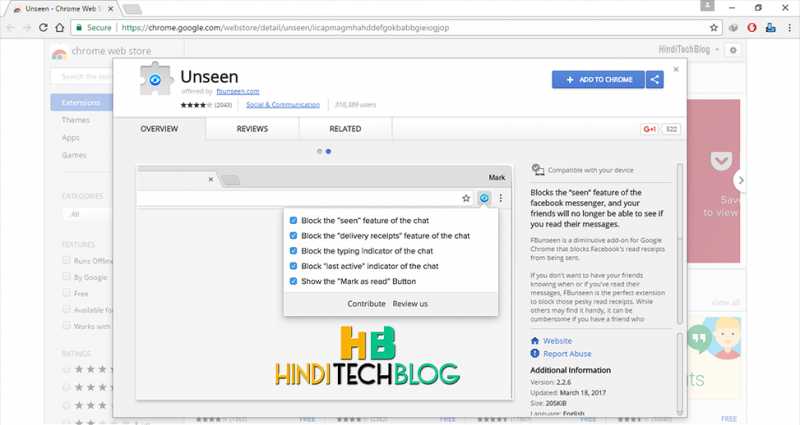Tick the Runs Offline feature checkbox
800x425 pixels.
pos(66,260)
